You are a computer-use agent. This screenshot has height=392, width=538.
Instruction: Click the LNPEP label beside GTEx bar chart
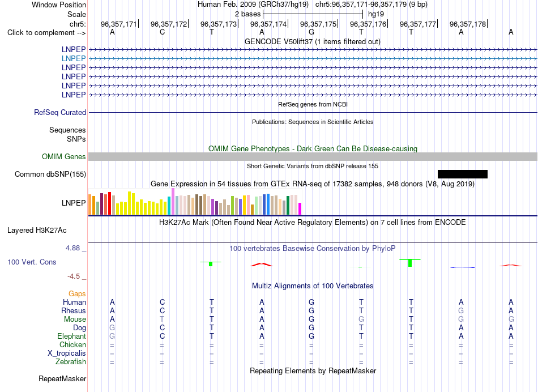point(74,203)
